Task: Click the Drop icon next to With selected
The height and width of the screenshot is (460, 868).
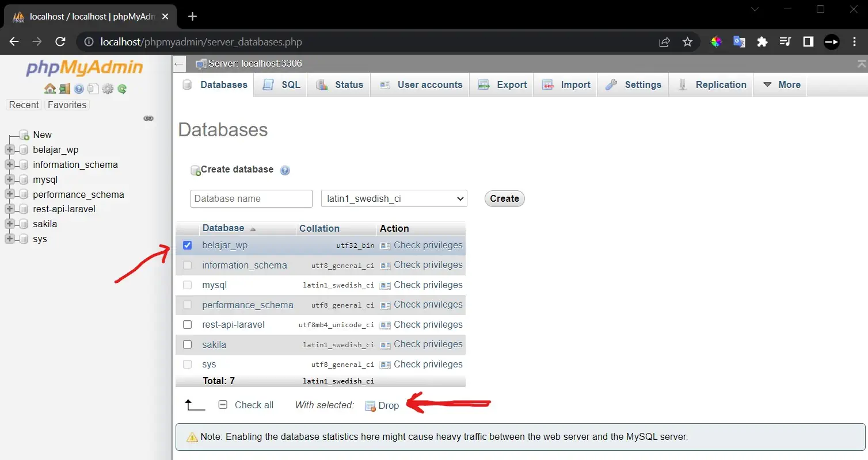Action: click(x=370, y=406)
